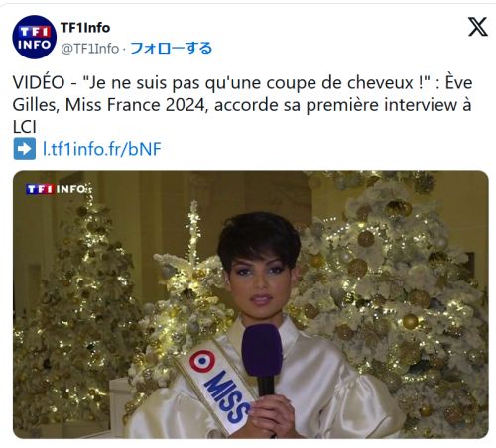Click the word VIDÉO in the tweet

[39, 82]
